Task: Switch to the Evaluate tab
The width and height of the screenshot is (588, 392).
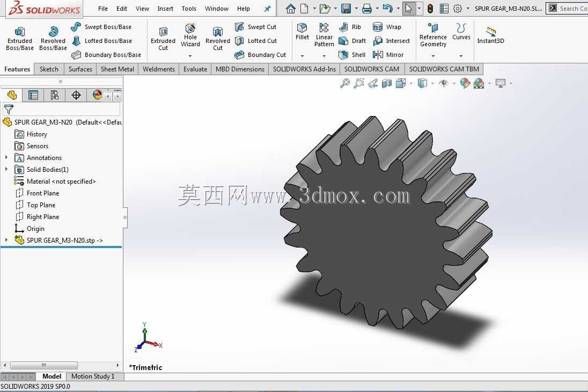Action: tap(195, 69)
